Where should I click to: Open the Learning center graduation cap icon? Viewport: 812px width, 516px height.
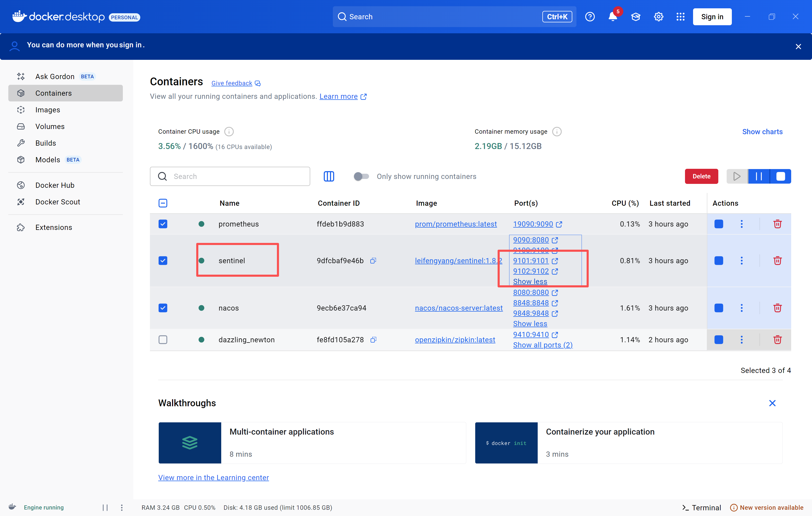point(636,16)
